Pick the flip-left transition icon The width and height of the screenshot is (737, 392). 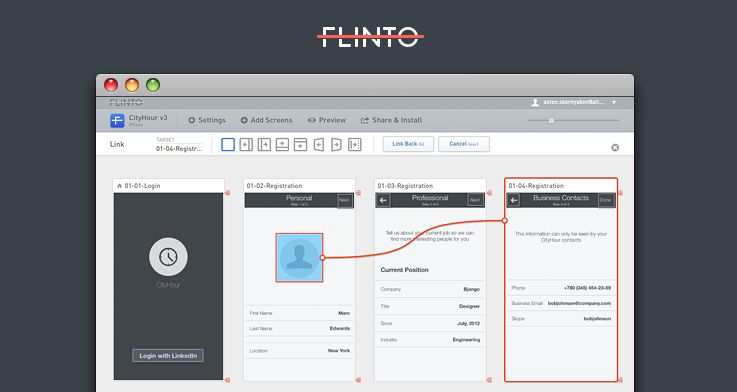[x=319, y=144]
